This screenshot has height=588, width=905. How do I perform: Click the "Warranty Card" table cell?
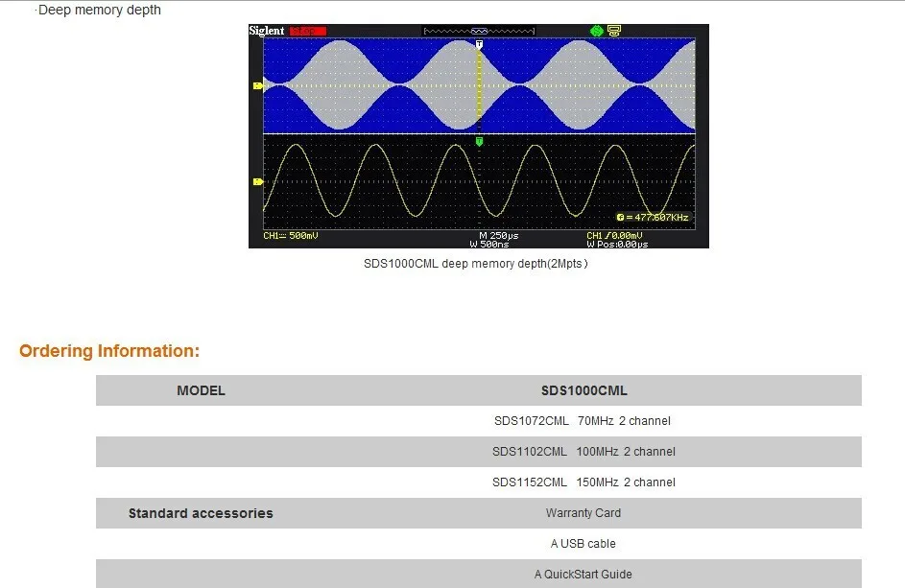point(583,513)
